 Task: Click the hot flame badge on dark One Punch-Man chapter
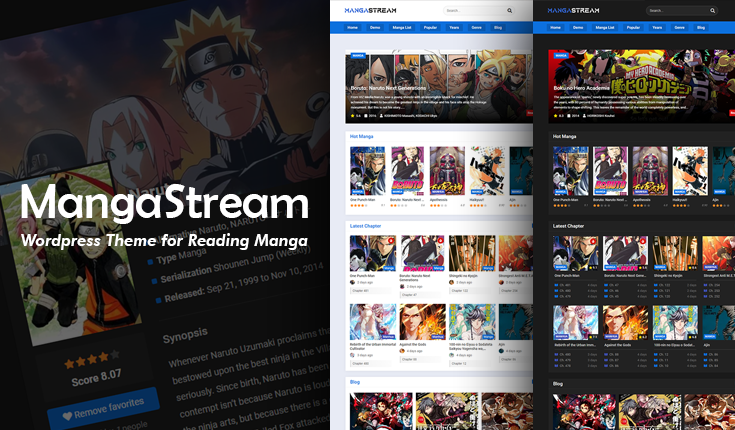592,241
